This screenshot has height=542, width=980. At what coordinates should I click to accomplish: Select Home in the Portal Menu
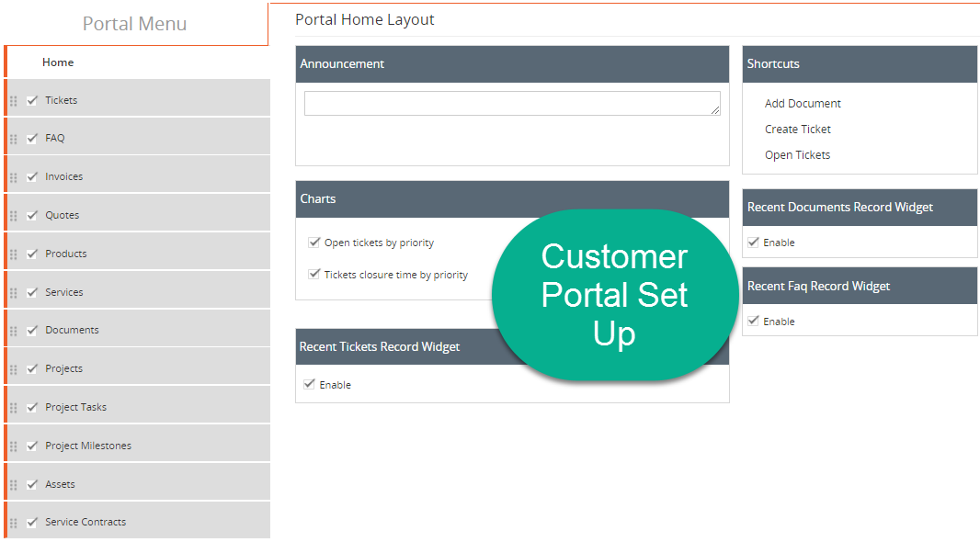click(x=58, y=62)
